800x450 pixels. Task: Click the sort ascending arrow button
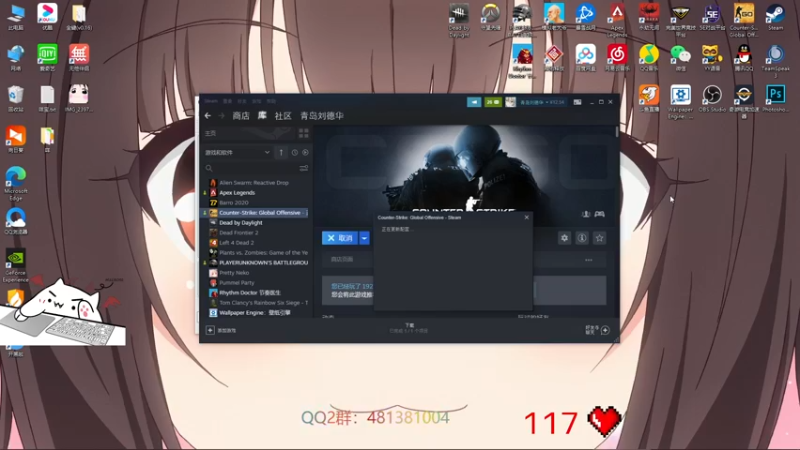click(x=281, y=152)
